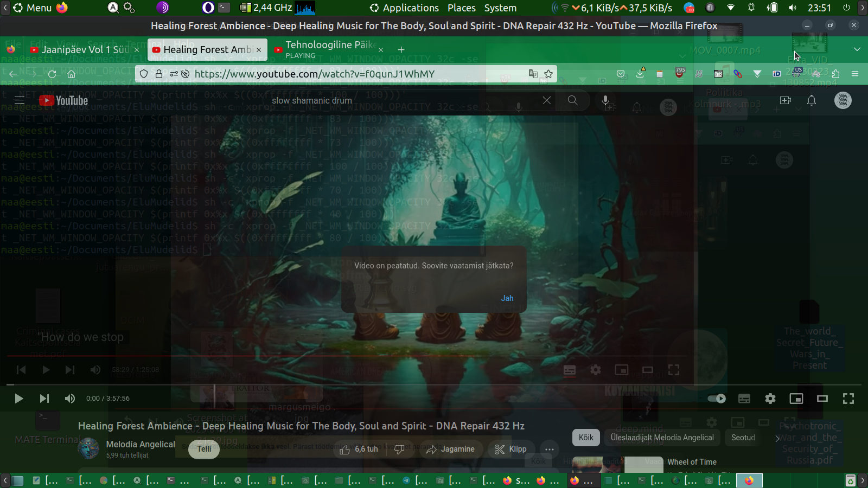Start voice search with the microphone icon
The width and height of the screenshot is (868, 488).
click(605, 100)
